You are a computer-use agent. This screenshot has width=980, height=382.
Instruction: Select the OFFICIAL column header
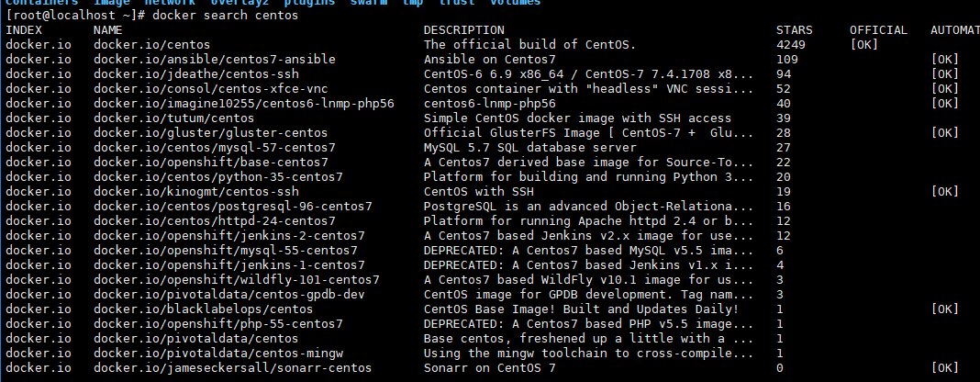pyautogui.click(x=878, y=30)
